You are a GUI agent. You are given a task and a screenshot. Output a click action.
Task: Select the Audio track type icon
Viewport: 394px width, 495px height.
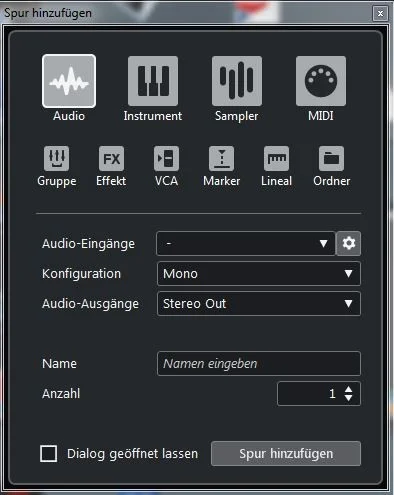coord(69,81)
